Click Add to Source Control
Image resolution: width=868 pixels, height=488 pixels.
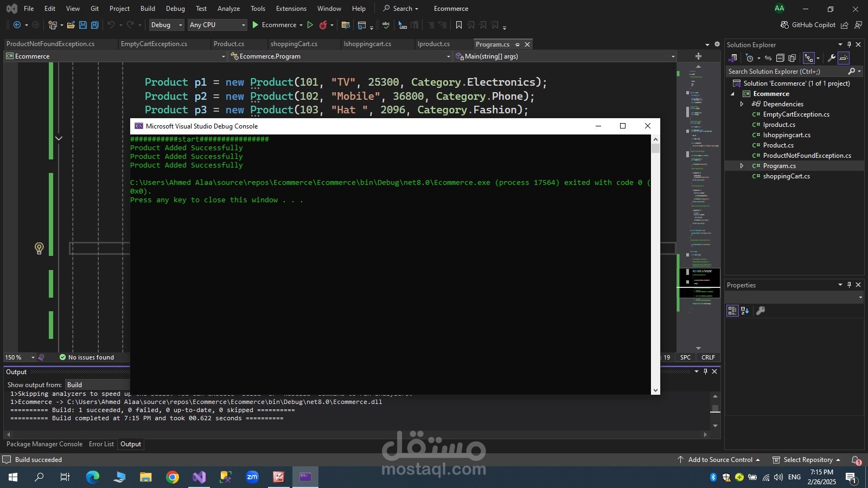(718, 460)
